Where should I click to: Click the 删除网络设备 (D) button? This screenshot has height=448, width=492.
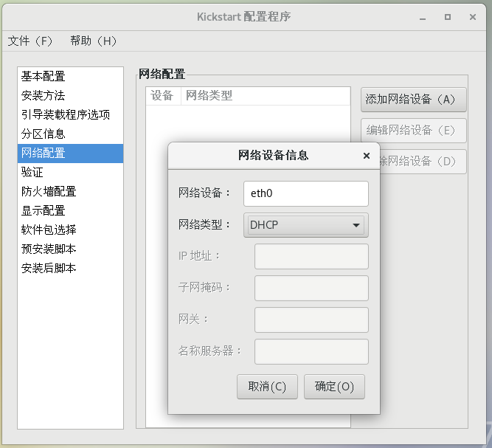(423, 162)
